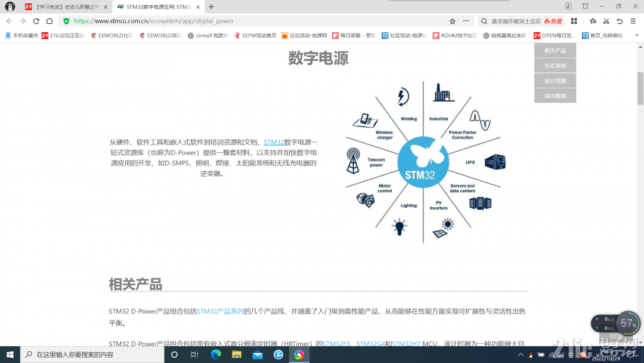Go back to the previous page
644x363 pixels.
tap(9, 21)
